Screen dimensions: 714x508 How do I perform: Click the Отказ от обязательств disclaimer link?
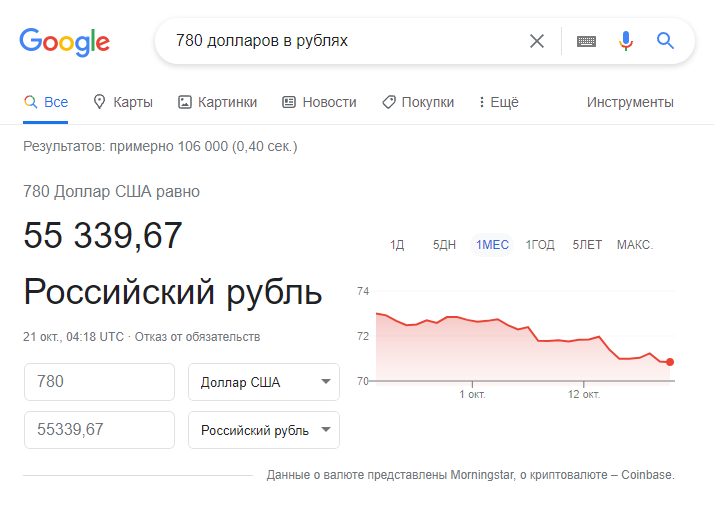pos(197,337)
